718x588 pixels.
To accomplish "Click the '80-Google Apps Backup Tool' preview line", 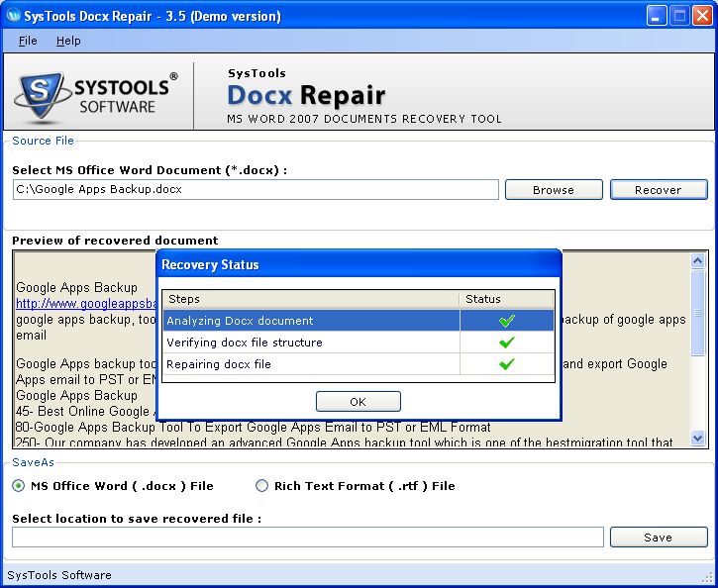I will click(x=254, y=428).
